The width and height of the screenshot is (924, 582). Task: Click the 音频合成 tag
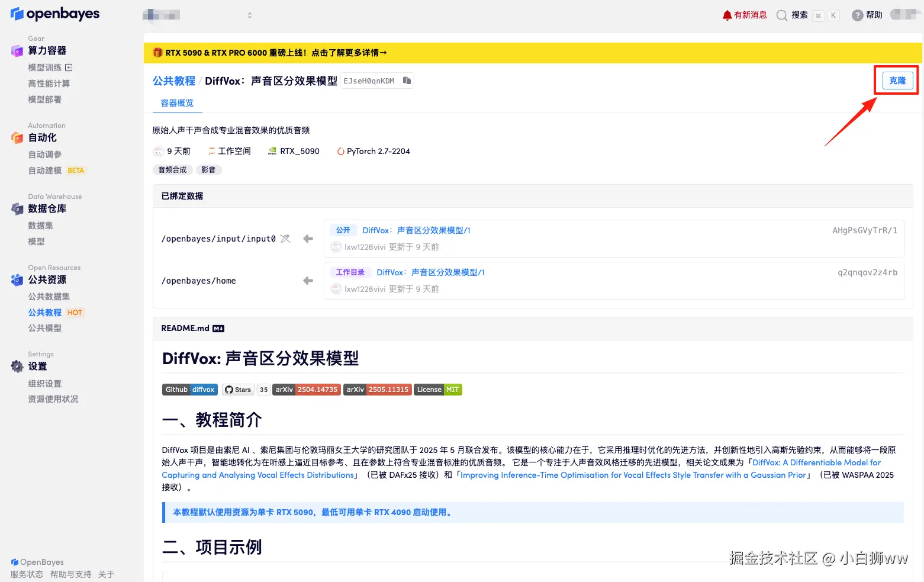[172, 170]
